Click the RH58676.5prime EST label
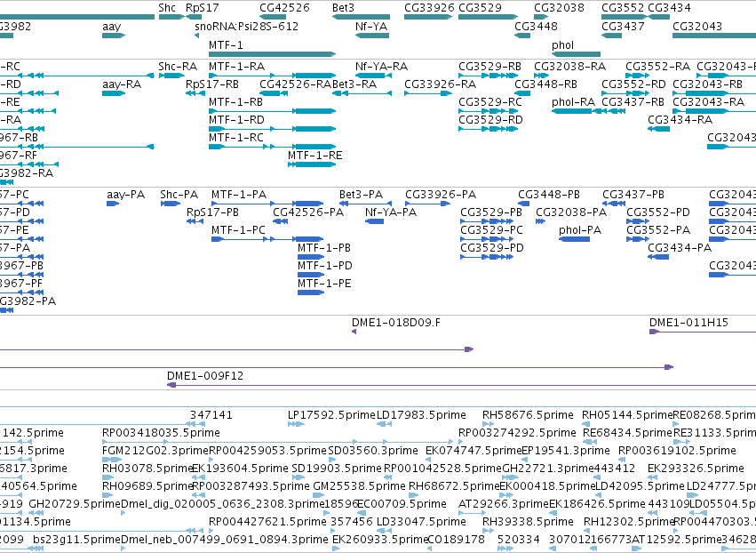Image resolution: width=756 pixels, height=553 pixels. click(x=528, y=415)
